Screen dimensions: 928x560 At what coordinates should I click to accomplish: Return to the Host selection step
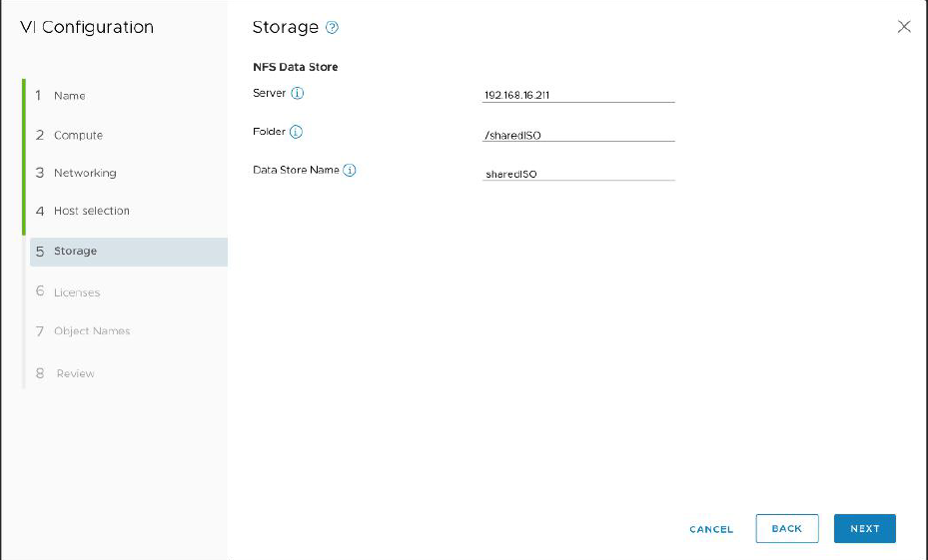[x=91, y=211]
